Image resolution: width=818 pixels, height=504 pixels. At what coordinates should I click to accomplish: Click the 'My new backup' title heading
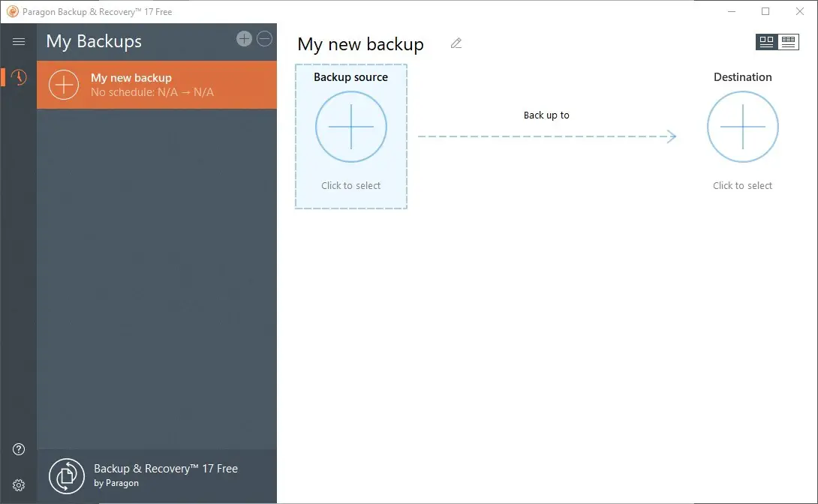click(360, 44)
